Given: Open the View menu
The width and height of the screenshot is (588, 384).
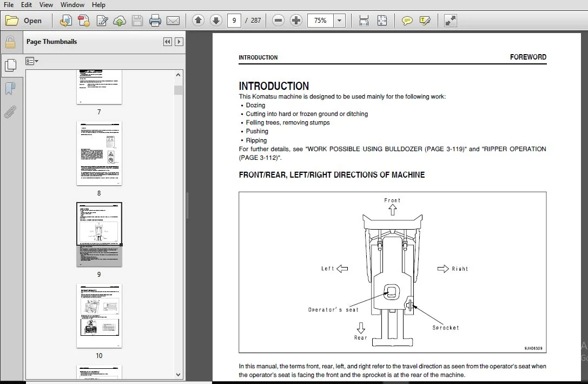Looking at the screenshot, I should coord(46,4).
